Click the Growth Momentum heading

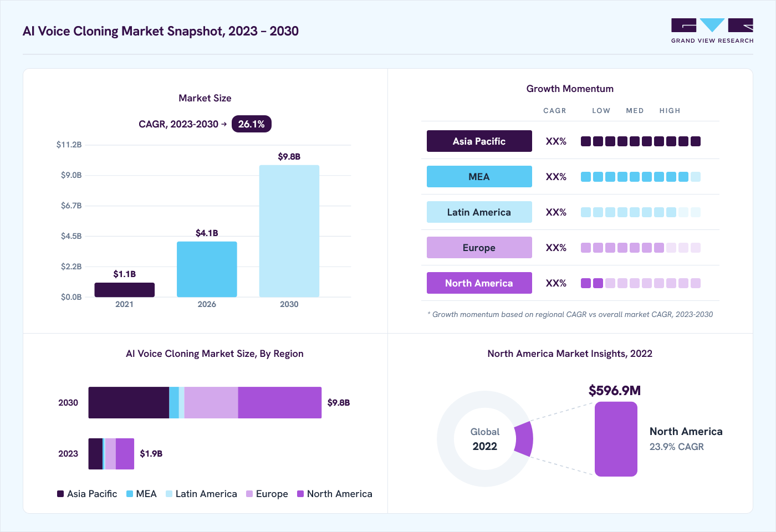570,89
